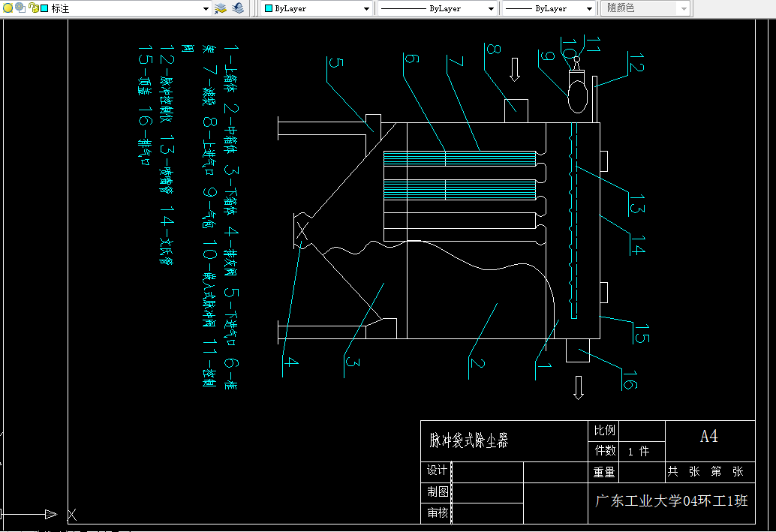The width and height of the screenshot is (776, 532).
Task: Click Make Object's Layer Current icon
Action: 221,8
